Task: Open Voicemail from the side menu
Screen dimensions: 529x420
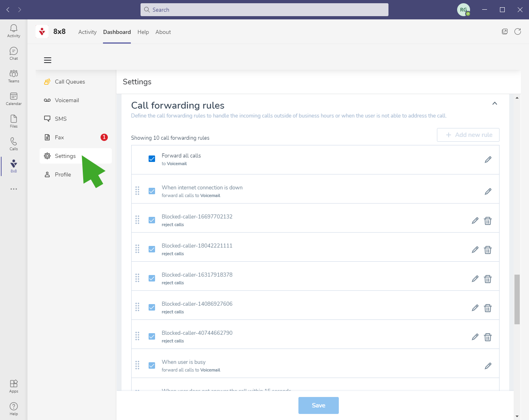Action: click(67, 100)
